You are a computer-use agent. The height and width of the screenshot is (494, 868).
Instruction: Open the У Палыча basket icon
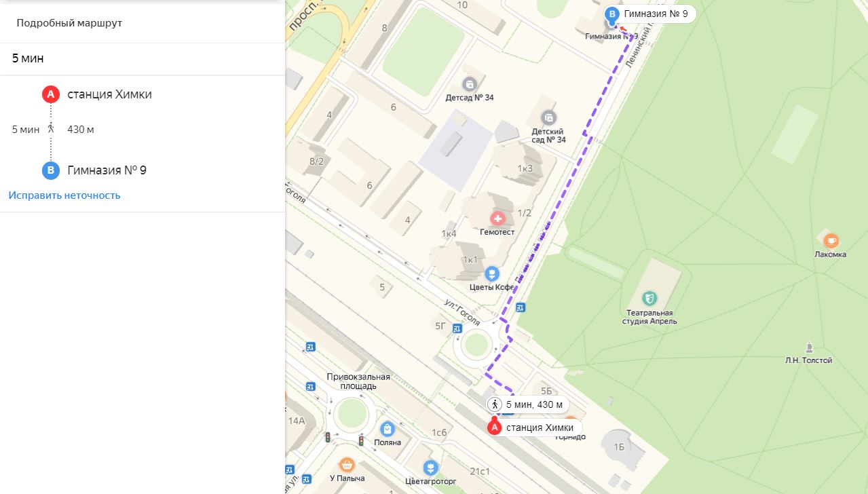347,465
